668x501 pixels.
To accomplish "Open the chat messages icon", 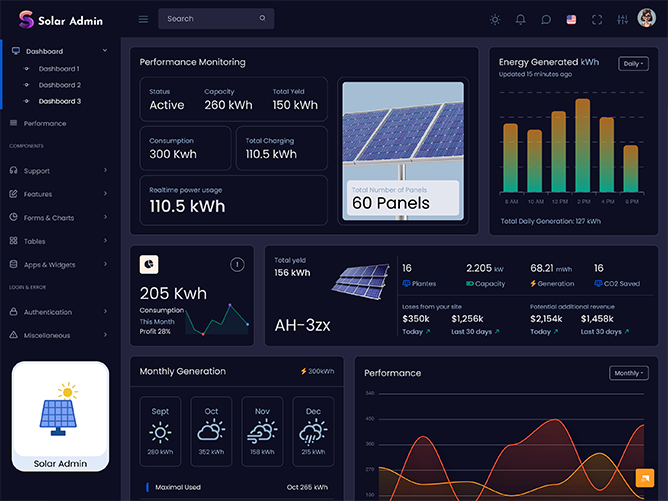I will [x=546, y=19].
